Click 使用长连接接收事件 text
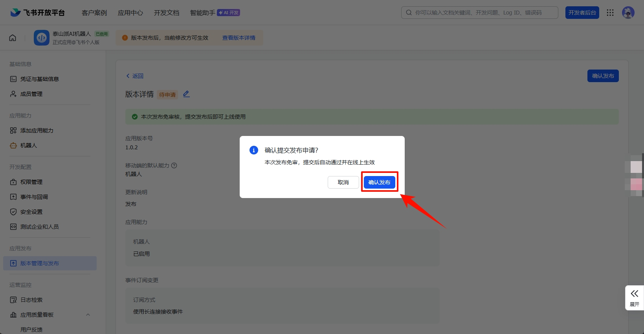644x334 pixels. coord(158,312)
